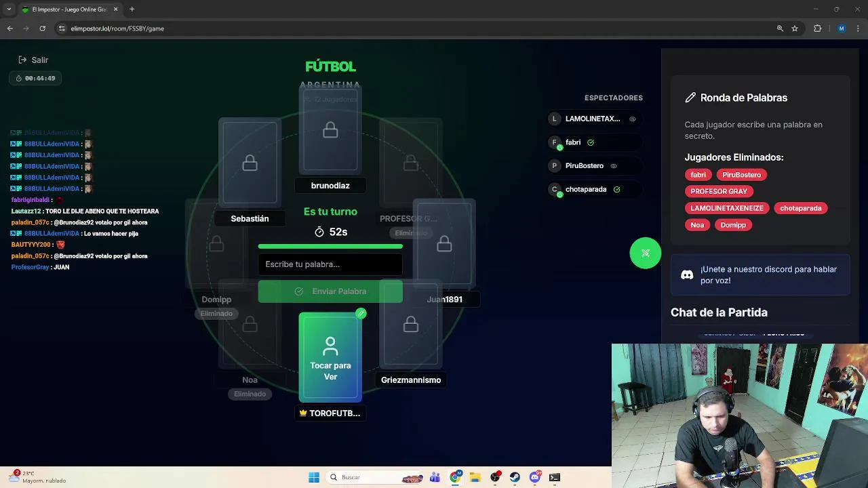Open the browser extensions puzzle icon
Viewport: 868px width, 488px height.
pos(817,28)
